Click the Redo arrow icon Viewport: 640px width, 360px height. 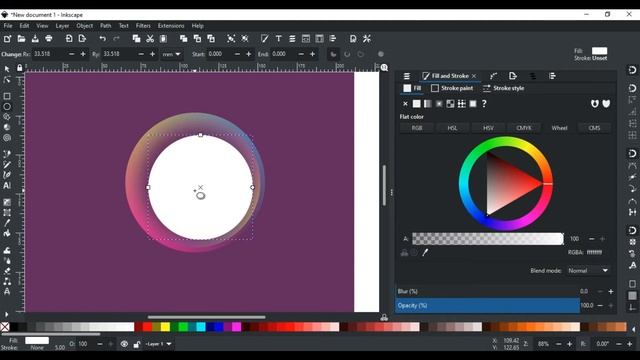click(116, 39)
